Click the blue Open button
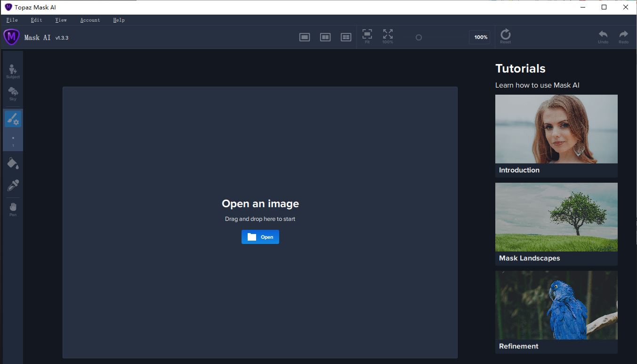Screen dimensions: 637x364 [260, 237]
